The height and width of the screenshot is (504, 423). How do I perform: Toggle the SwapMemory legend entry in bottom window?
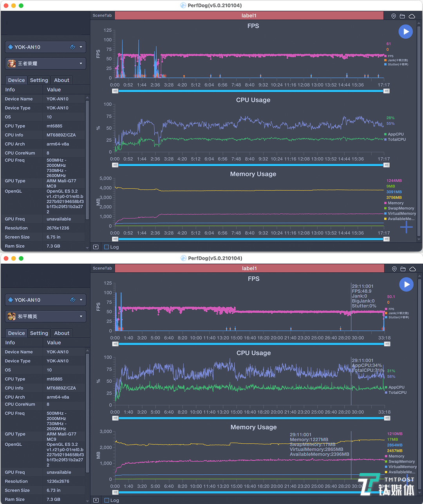[x=400, y=461]
